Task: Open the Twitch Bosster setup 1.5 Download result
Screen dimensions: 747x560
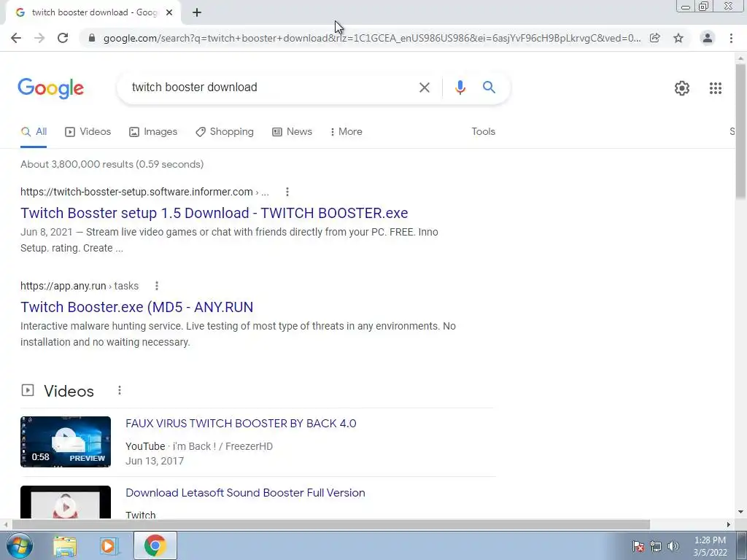Action: coord(214,213)
